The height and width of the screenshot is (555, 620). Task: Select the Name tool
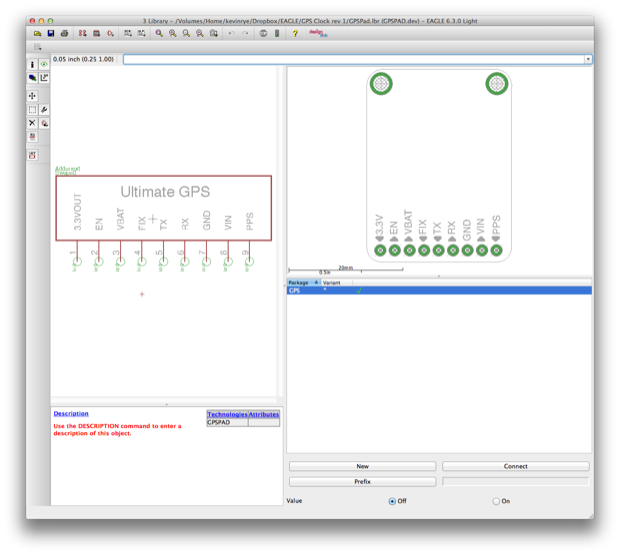click(32, 137)
